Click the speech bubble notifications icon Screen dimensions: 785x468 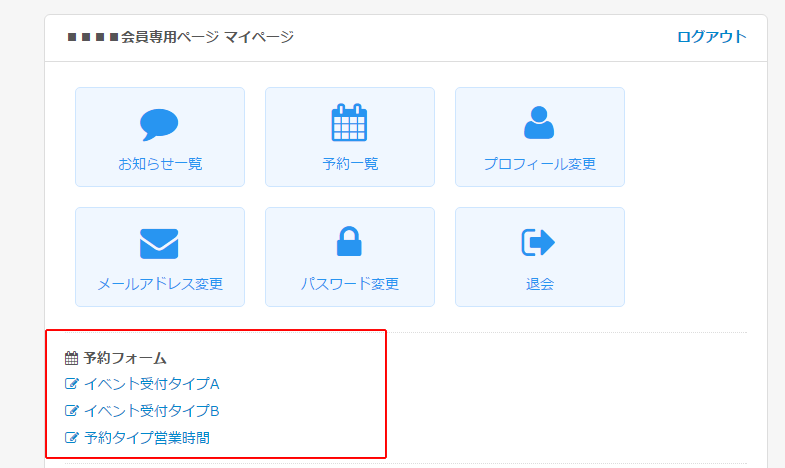tap(159, 124)
